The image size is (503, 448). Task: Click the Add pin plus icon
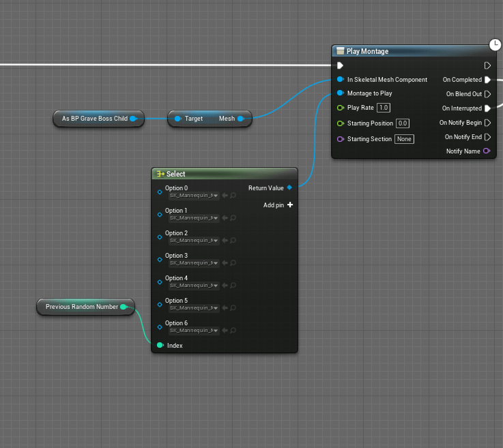click(290, 205)
